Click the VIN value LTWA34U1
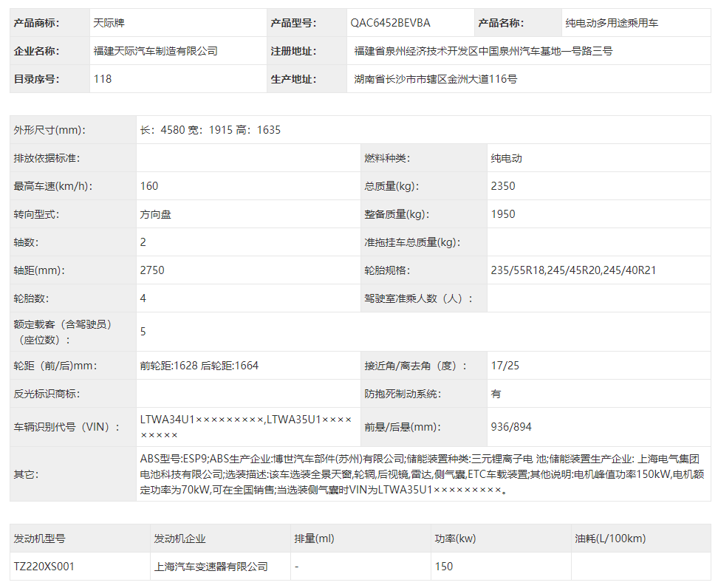Screen dimensions: 718x588 tap(246, 427)
